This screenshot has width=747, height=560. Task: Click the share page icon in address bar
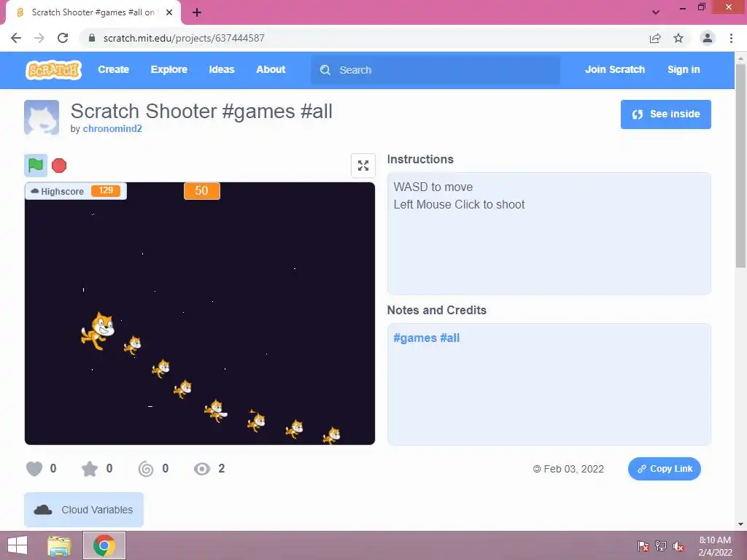(655, 38)
